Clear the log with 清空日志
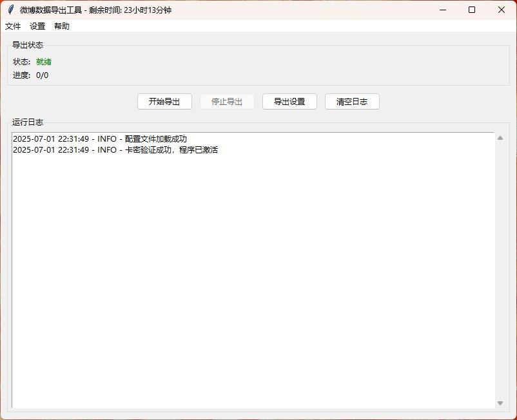Screen dimensions: 517x420 click(x=352, y=102)
